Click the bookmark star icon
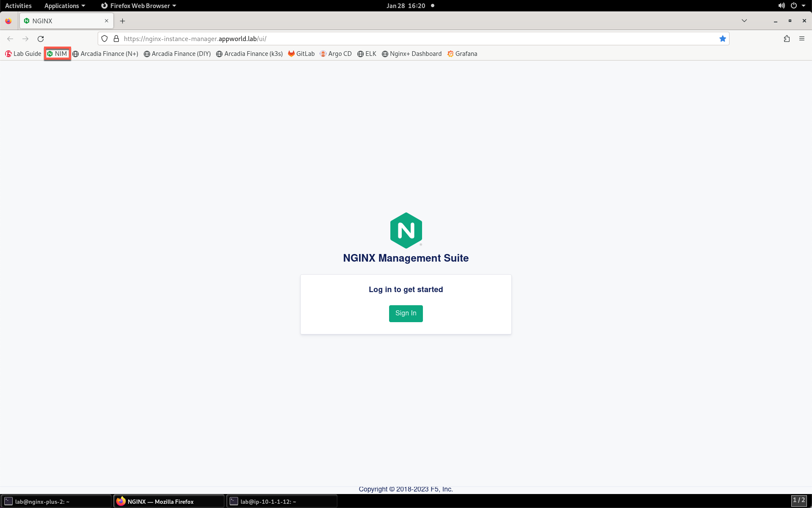 click(x=722, y=39)
